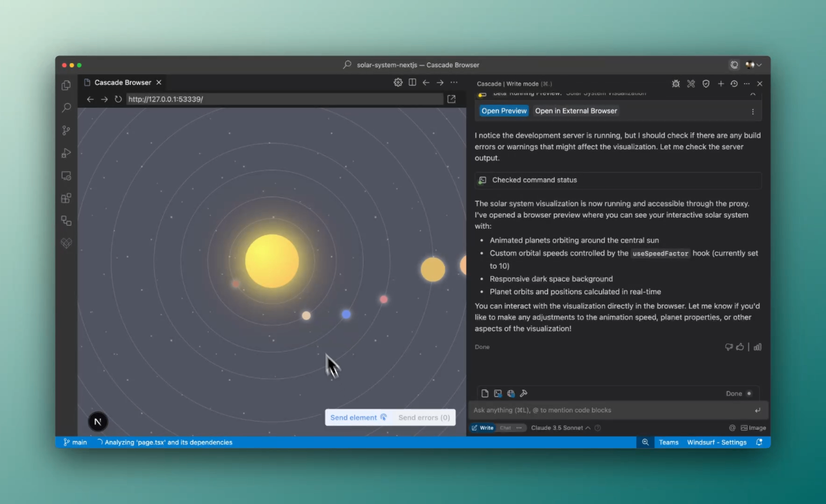Click the file icon above chat input

point(485,394)
